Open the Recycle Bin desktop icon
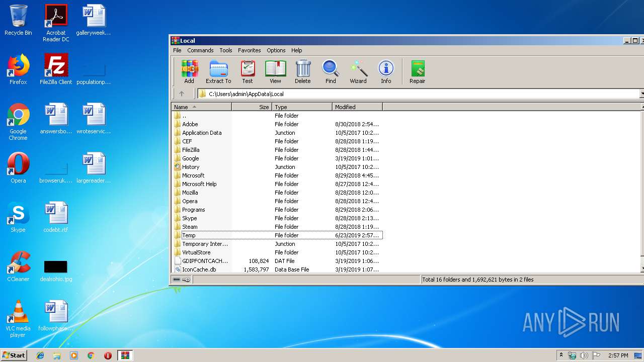Image resolution: width=644 pixels, height=362 pixels. point(18,20)
